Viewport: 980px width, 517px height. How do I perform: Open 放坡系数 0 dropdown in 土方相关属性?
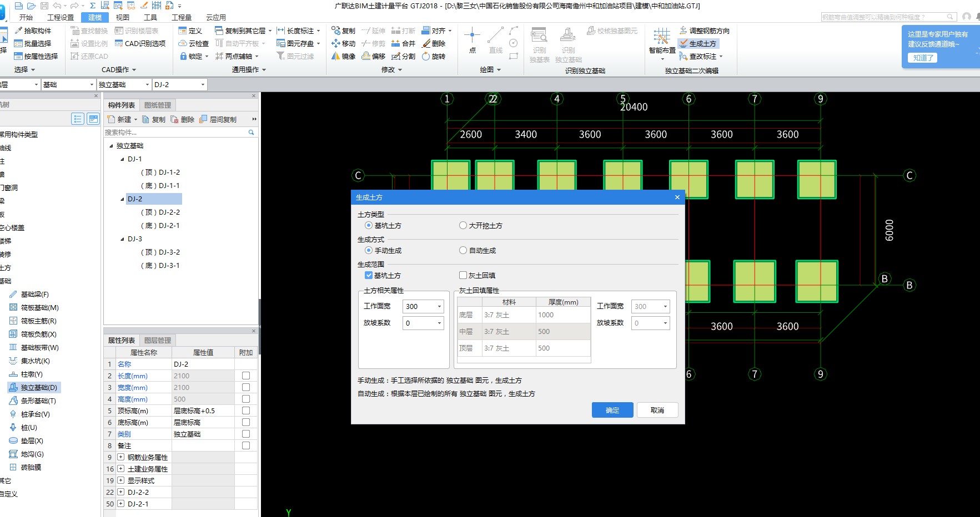pos(439,323)
